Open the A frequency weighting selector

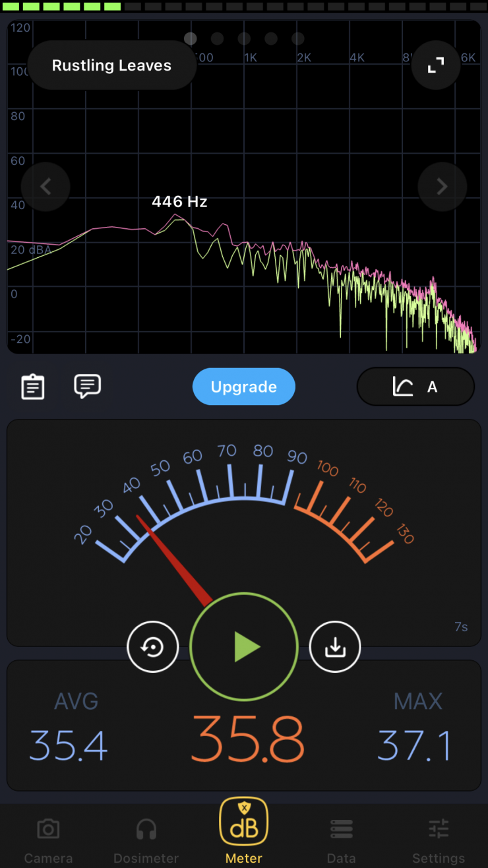415,387
